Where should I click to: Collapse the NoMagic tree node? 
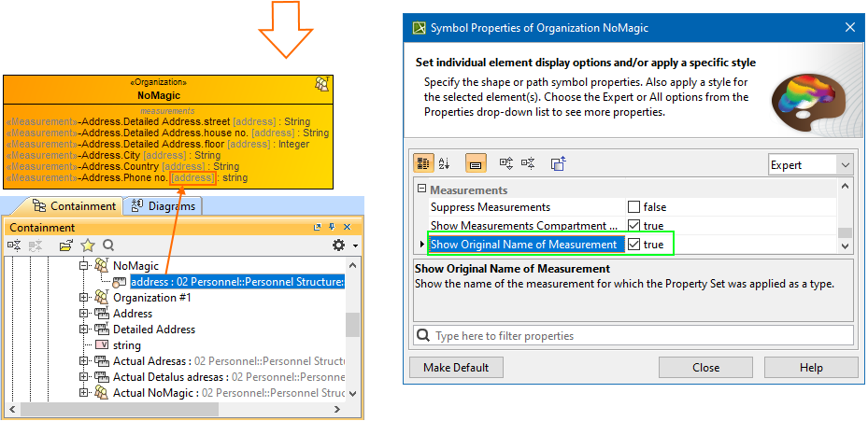(x=83, y=265)
